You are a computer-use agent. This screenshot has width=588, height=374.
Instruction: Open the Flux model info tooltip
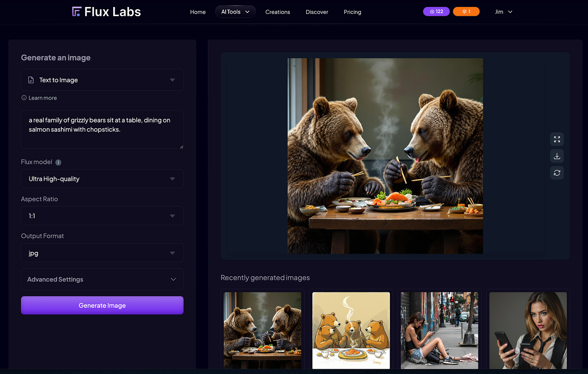coord(58,162)
